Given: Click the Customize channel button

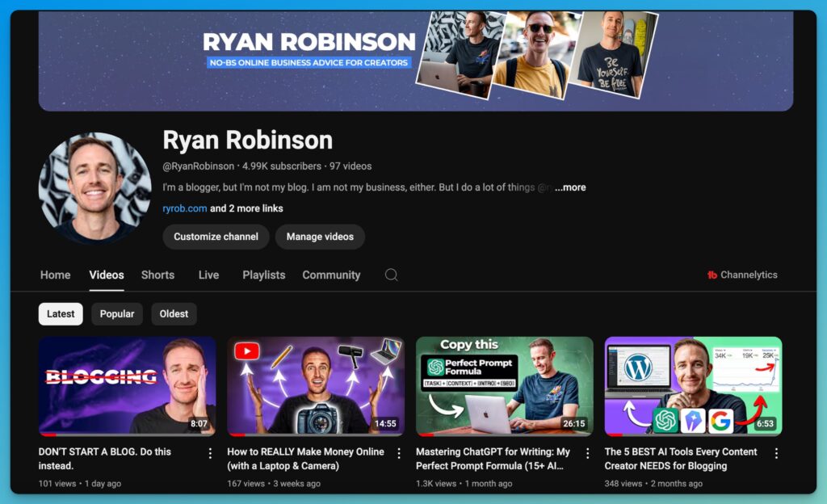Looking at the screenshot, I should [x=215, y=237].
